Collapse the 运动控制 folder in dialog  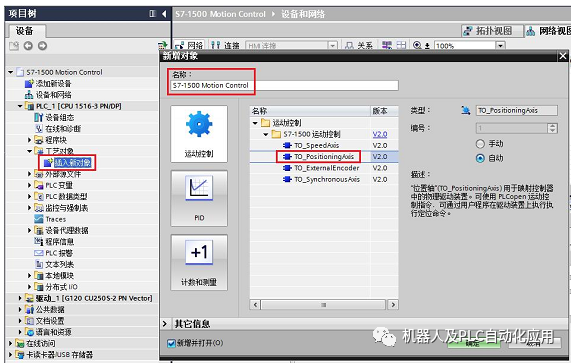255,123
